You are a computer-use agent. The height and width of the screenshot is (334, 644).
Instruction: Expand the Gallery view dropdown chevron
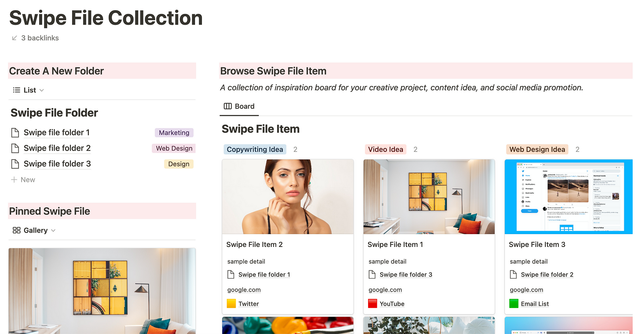[53, 230]
